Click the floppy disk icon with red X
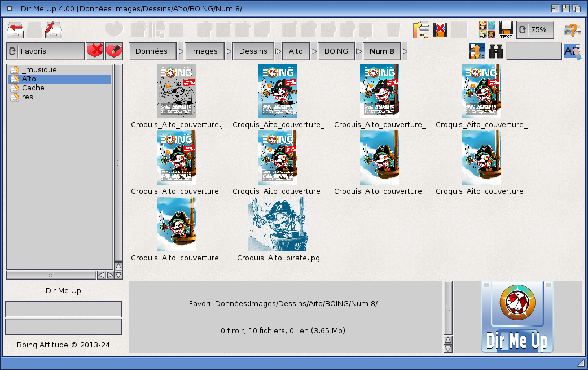Screen dimensions: 588x370 click(x=440, y=30)
